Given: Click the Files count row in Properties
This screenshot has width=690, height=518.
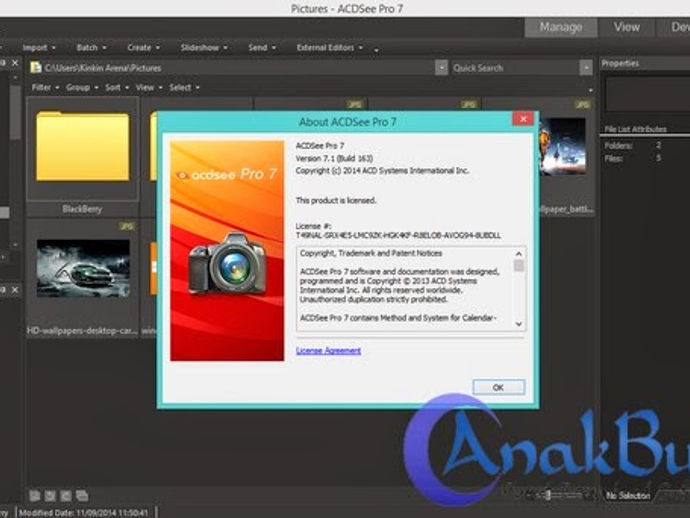Looking at the screenshot, I should click(x=633, y=158).
